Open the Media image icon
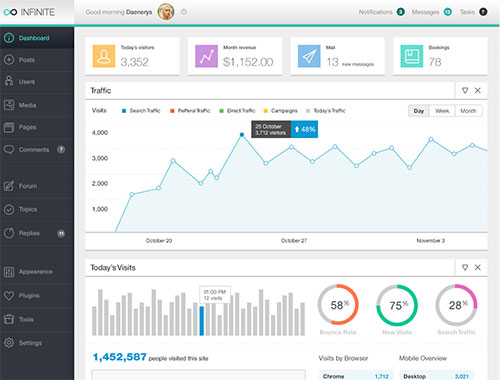500x380 pixels. click(9, 105)
